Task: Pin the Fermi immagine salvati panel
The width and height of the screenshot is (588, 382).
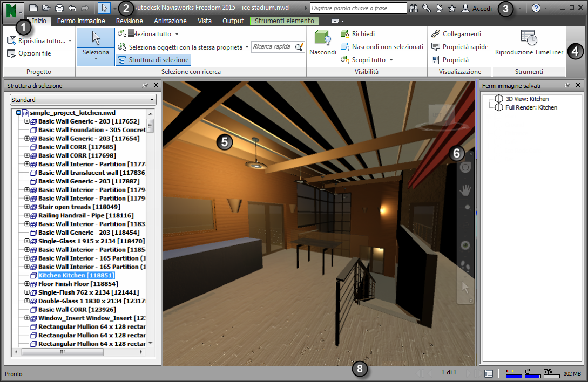Action: [566, 85]
